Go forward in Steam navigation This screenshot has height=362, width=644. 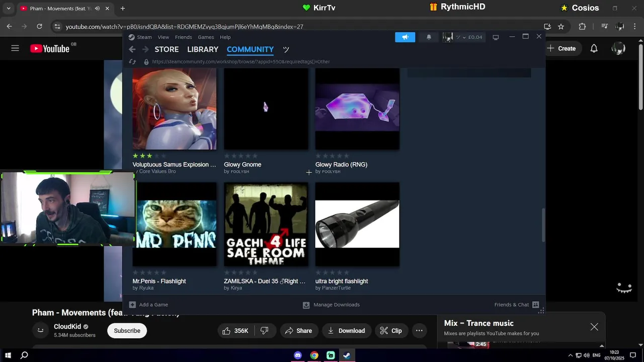tap(145, 49)
